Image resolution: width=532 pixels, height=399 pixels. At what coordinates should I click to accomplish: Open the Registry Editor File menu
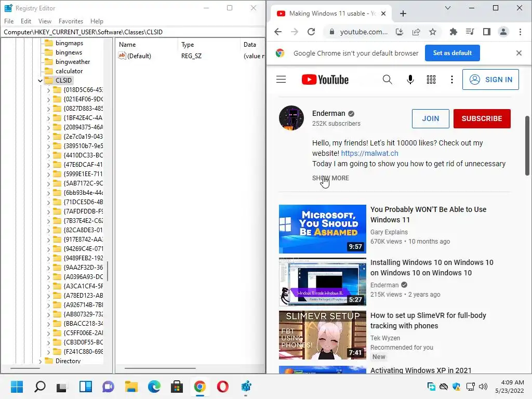(9, 21)
